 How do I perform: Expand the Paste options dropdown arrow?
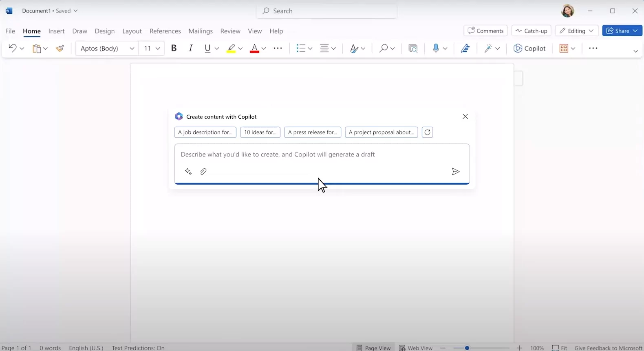point(45,49)
